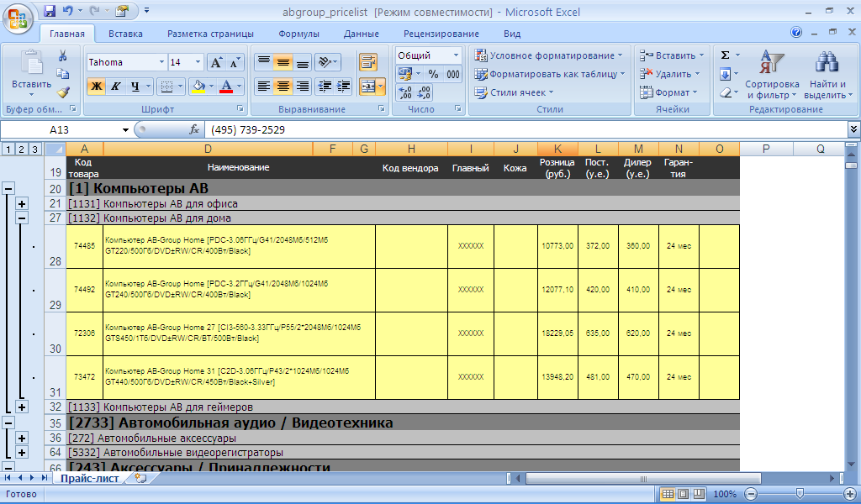Increase font size with grow font icon
The height and width of the screenshot is (504, 861).
pyautogui.click(x=216, y=62)
